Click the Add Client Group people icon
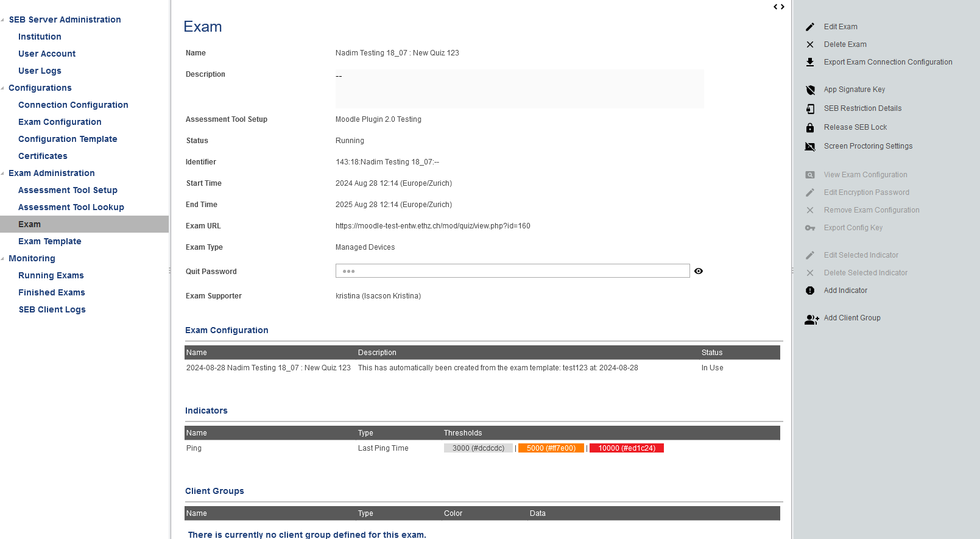This screenshot has height=539, width=980. (x=811, y=319)
